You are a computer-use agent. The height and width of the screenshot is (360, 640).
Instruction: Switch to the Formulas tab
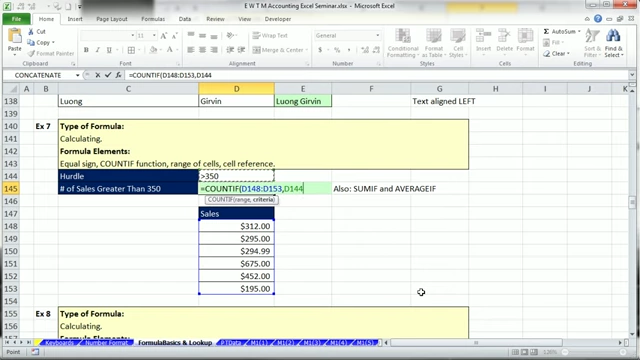(x=153, y=19)
